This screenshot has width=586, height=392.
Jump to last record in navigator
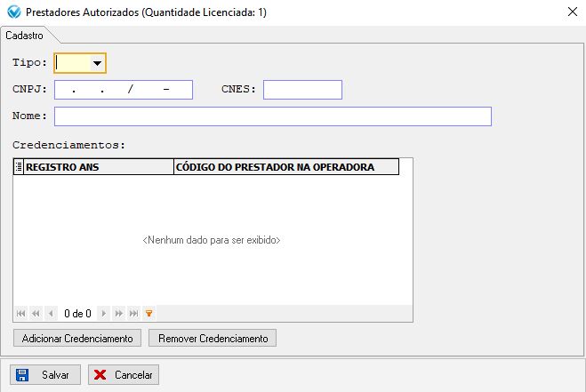click(x=133, y=313)
